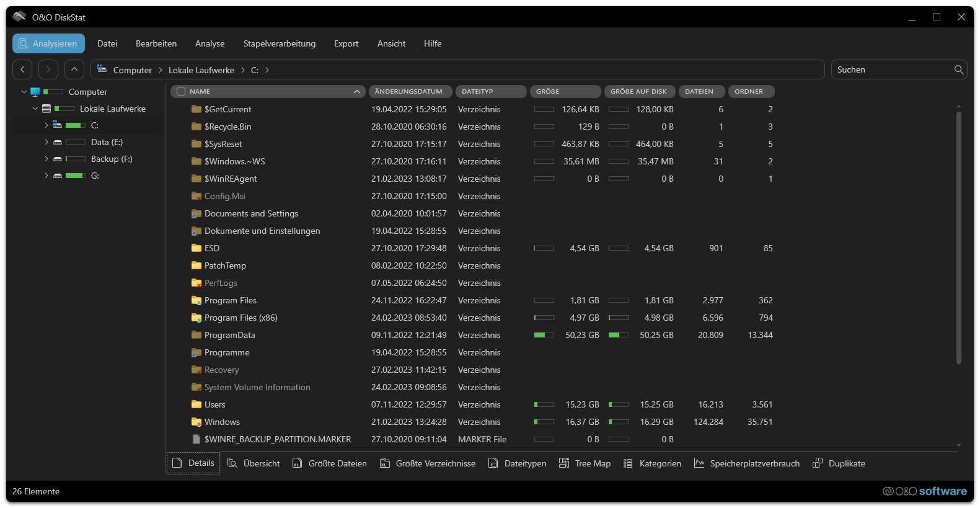Expand the chevron after Lokale Laufwerke in breadcrumb
Screen dimensions: 980x508
pos(243,70)
